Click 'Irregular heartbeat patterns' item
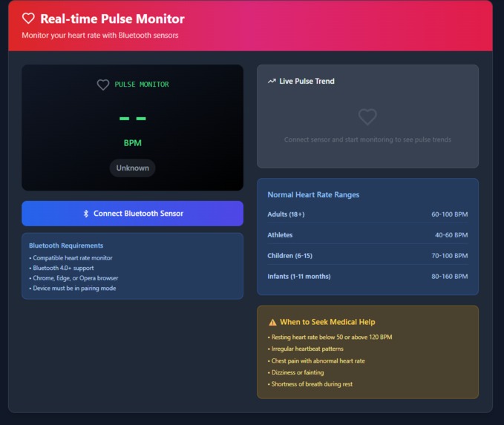This screenshot has width=504, height=425. click(x=306, y=349)
